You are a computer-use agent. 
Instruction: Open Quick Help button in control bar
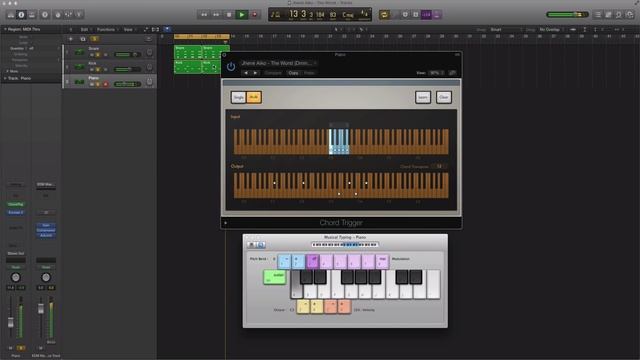coord(45,15)
